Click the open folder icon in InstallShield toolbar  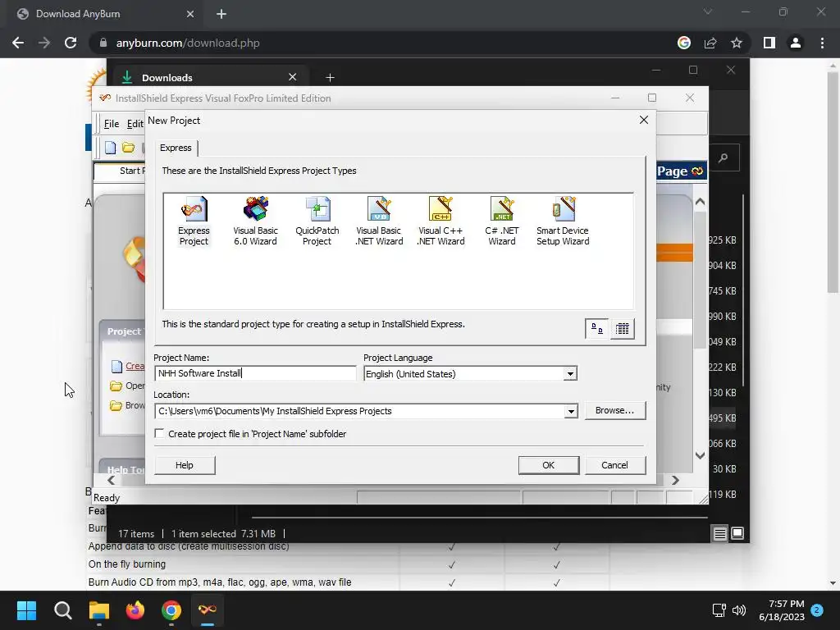(x=128, y=148)
